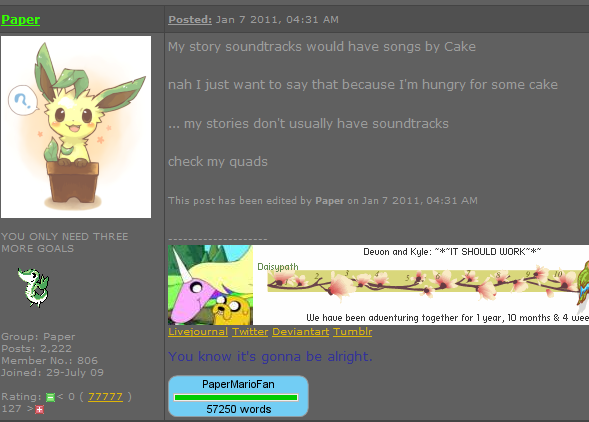589x422 pixels.
Task: Open the Deviantart signature link
Action: [x=301, y=332]
